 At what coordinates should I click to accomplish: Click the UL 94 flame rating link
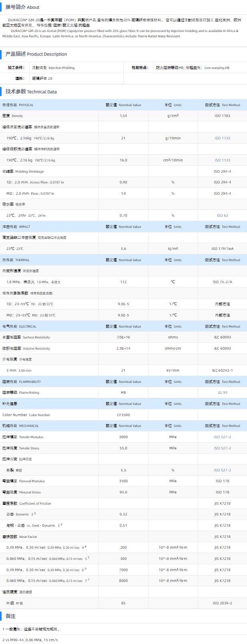tap(223, 392)
